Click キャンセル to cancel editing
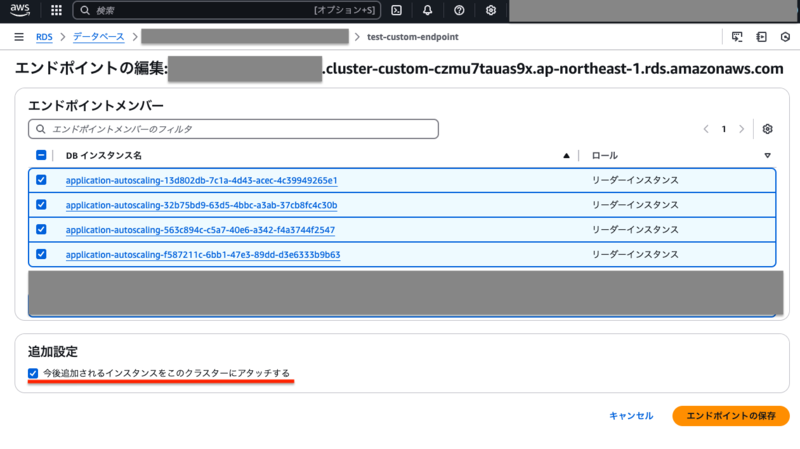This screenshot has width=800, height=449. coord(631,416)
